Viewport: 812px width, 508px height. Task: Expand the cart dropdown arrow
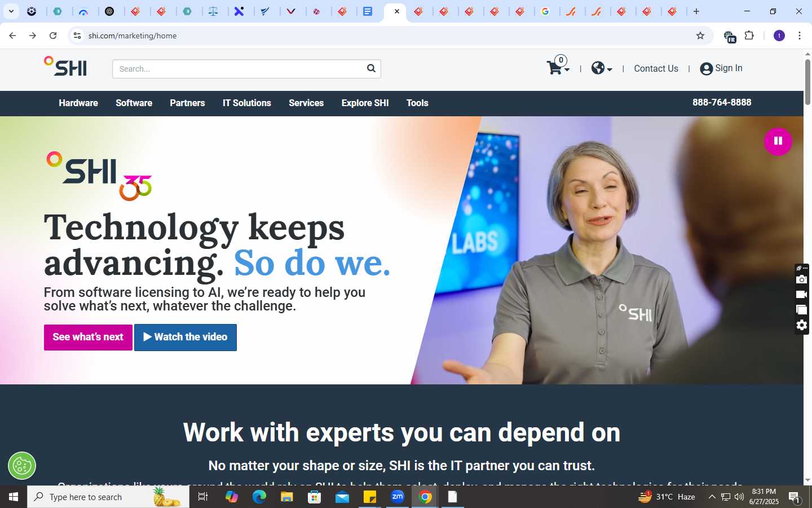click(x=567, y=69)
